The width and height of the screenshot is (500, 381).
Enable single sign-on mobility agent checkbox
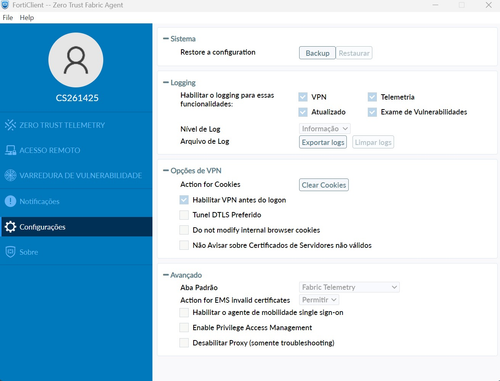click(x=184, y=312)
